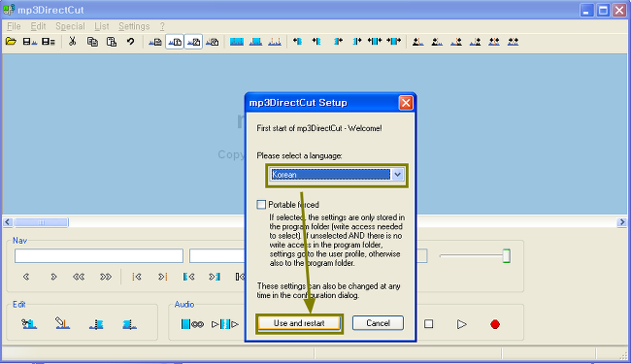This screenshot has width=631, height=364.
Task: Toggle the waveform page '1' toolbar button
Action: 175,42
